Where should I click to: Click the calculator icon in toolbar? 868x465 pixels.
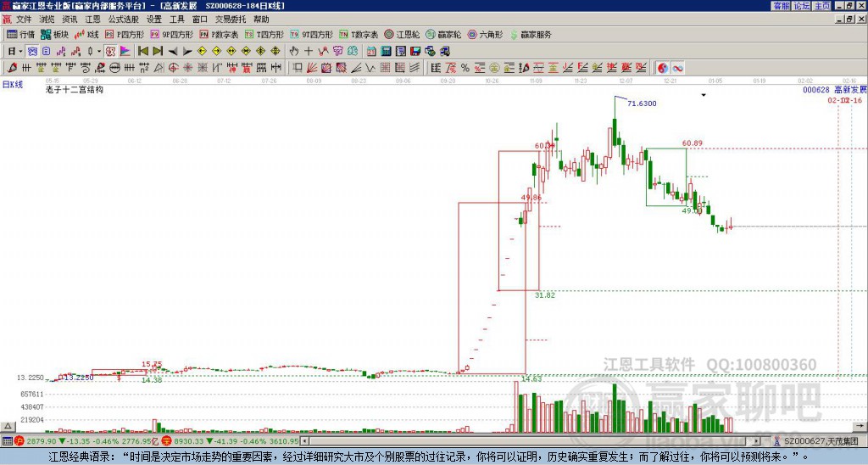386,52
